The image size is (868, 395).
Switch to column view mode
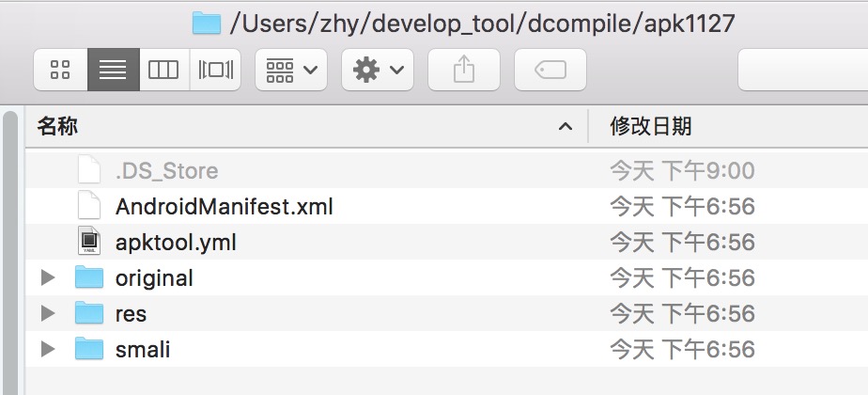coord(163,70)
